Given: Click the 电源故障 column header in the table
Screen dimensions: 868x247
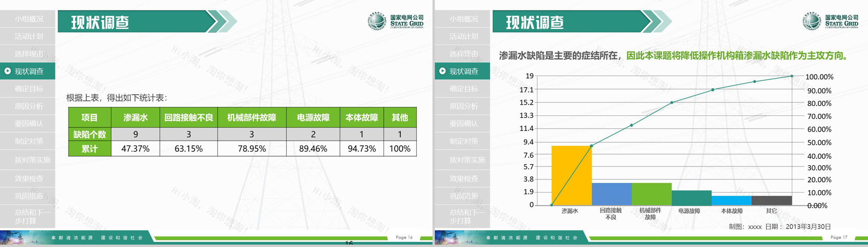Looking at the screenshot, I should click(x=313, y=117).
